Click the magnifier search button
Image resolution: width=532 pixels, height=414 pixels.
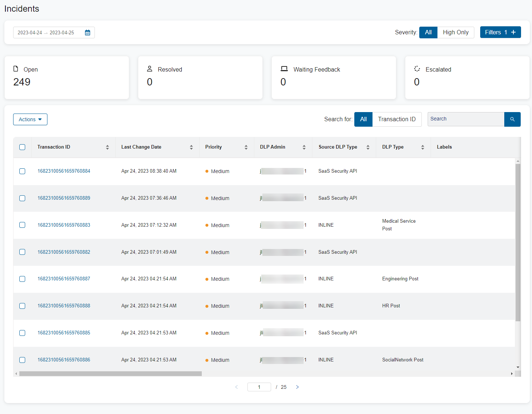tap(512, 119)
